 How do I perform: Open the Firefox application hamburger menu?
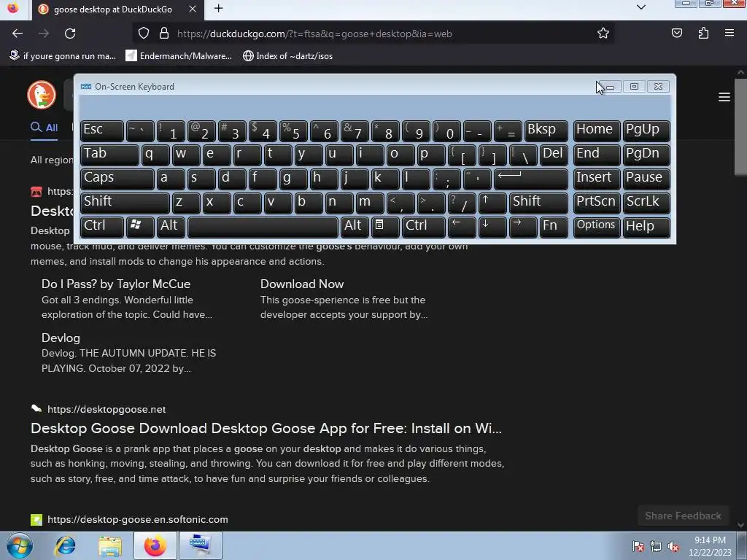click(729, 34)
